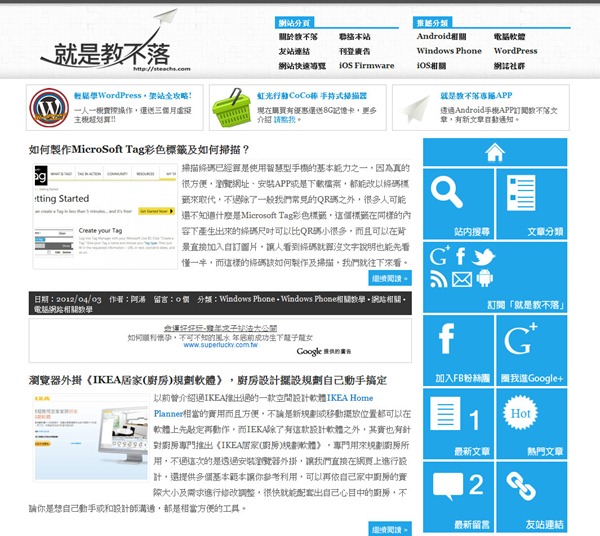Open the Google ad headline link
The image size is (600, 536).
tap(220, 328)
